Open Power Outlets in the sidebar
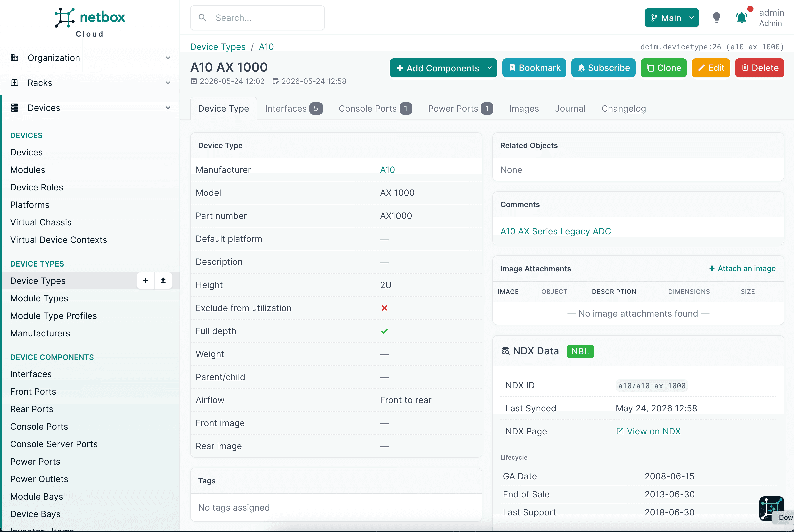 pyautogui.click(x=39, y=479)
